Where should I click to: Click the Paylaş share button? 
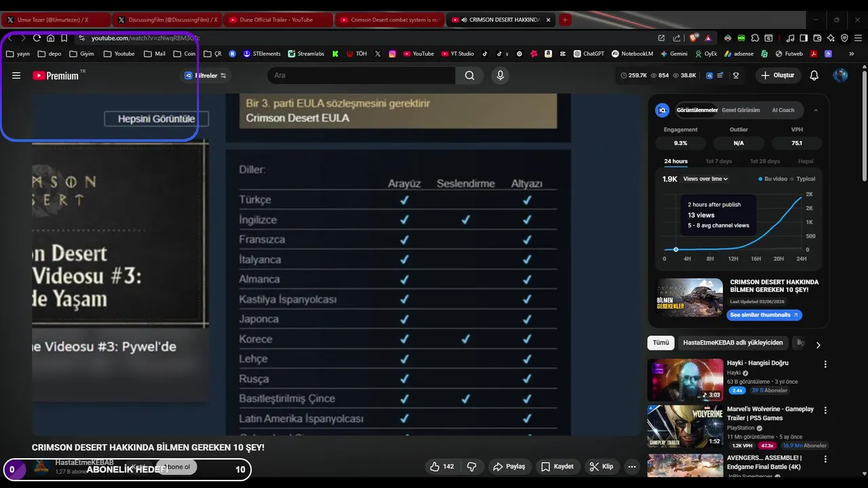coord(509,466)
